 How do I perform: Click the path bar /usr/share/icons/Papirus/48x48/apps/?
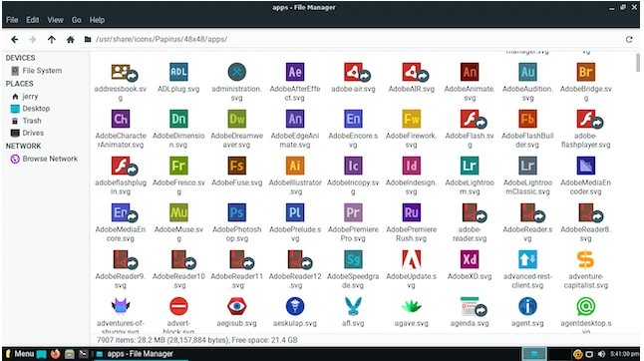(x=161, y=40)
